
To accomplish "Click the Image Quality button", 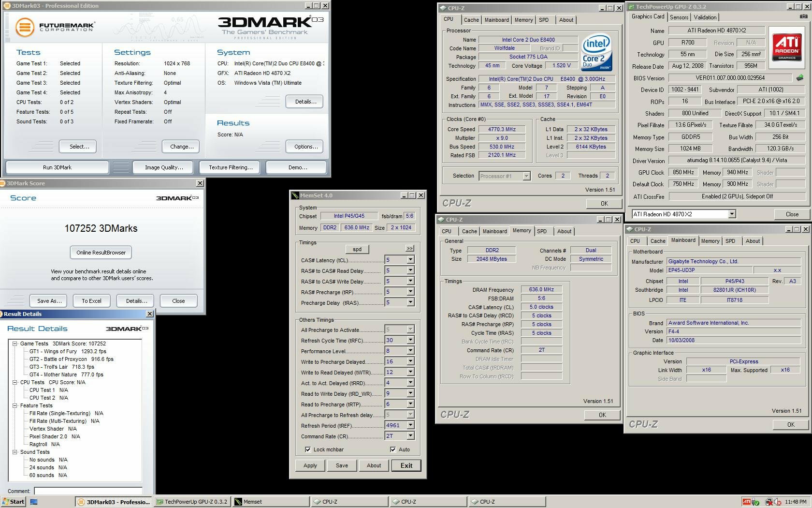I will click(164, 167).
